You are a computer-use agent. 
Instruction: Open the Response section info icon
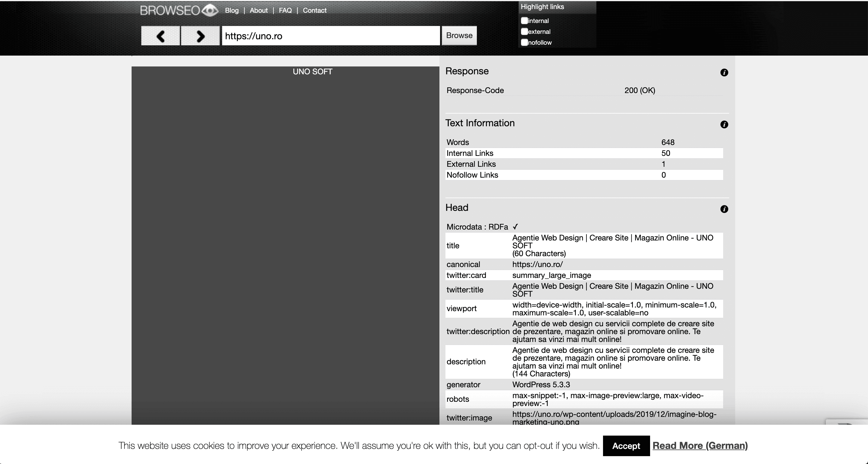click(x=724, y=72)
